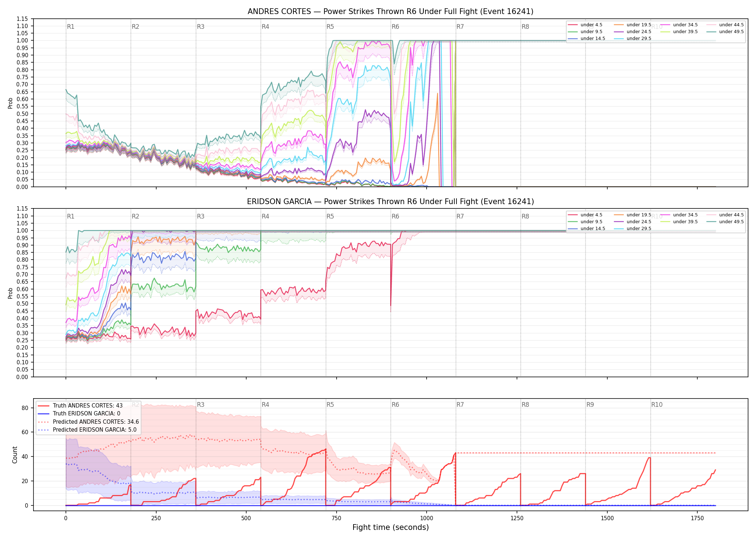Click the 'Count' y-axis label
Viewport: 756px width, 540px height.
pyautogui.click(x=15, y=455)
